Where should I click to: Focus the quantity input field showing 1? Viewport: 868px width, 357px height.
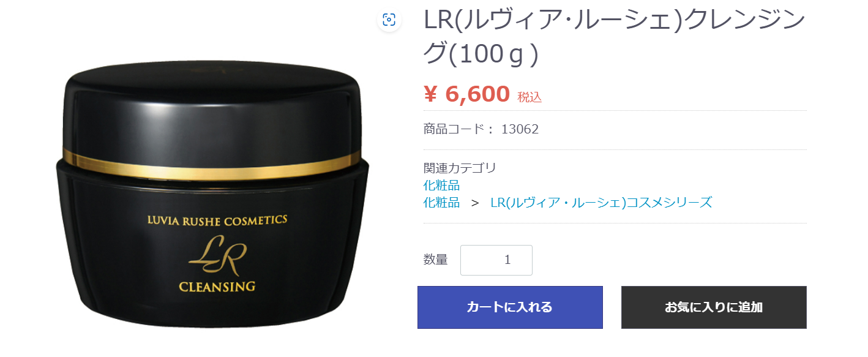[x=496, y=260]
